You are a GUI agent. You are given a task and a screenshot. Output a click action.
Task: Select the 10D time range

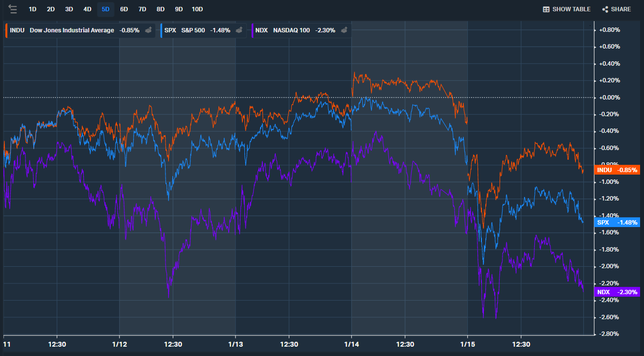[x=197, y=9]
